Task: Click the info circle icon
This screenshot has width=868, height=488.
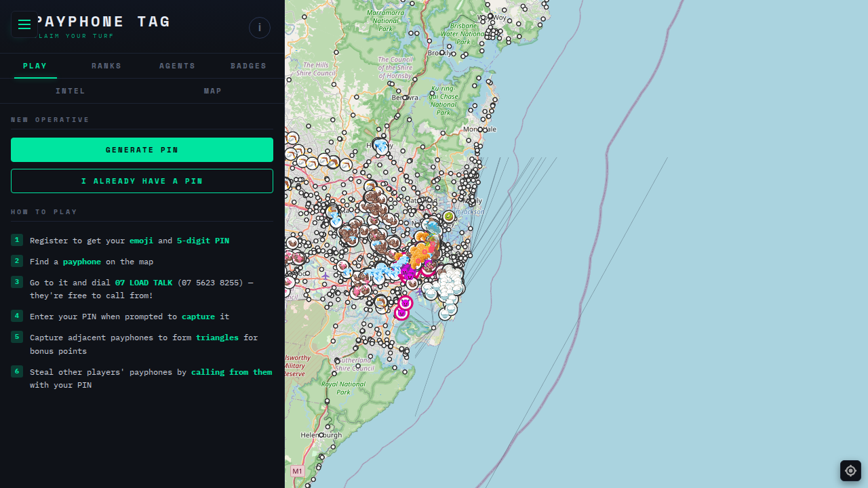Action: (260, 28)
